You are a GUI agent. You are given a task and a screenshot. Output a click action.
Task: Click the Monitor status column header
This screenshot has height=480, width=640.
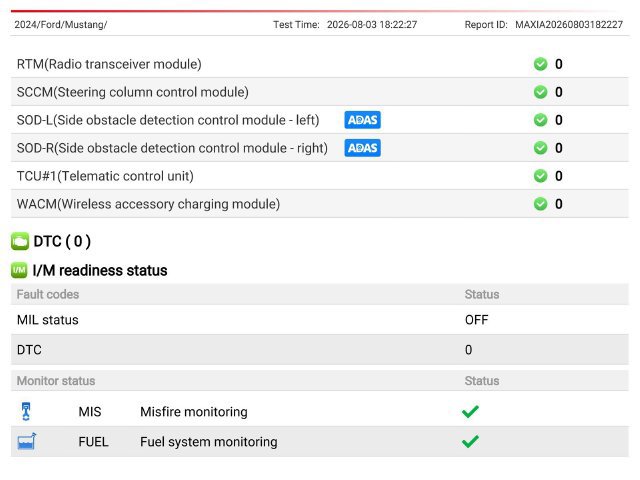[x=56, y=381]
